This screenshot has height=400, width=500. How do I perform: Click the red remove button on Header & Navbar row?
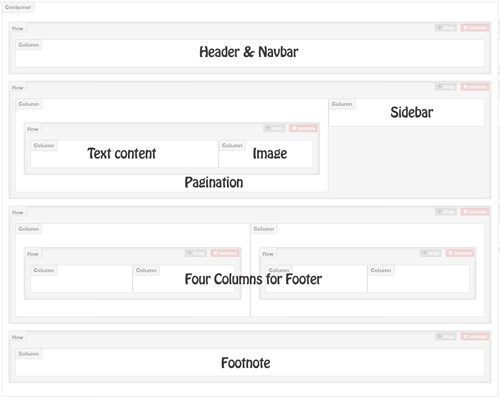click(475, 28)
